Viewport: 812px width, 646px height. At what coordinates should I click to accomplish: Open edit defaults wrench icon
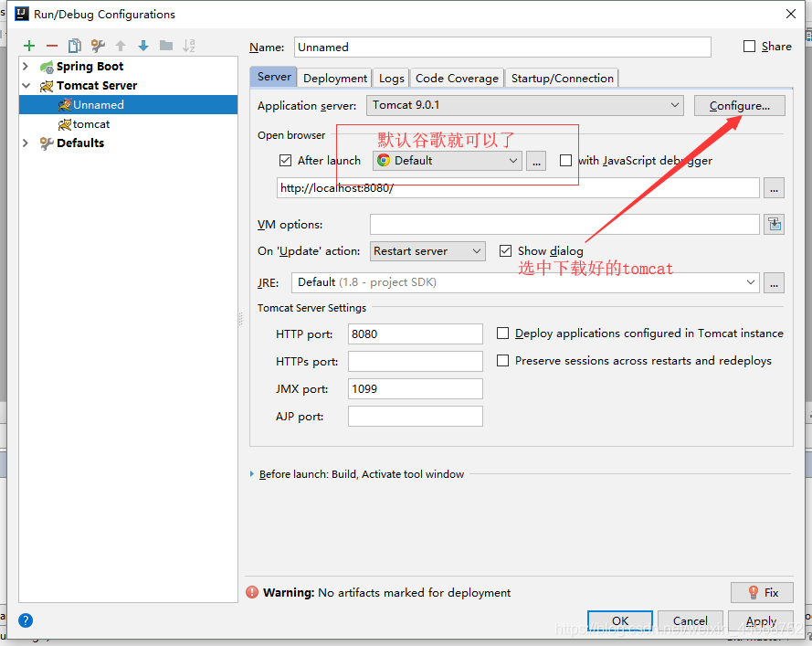click(98, 46)
